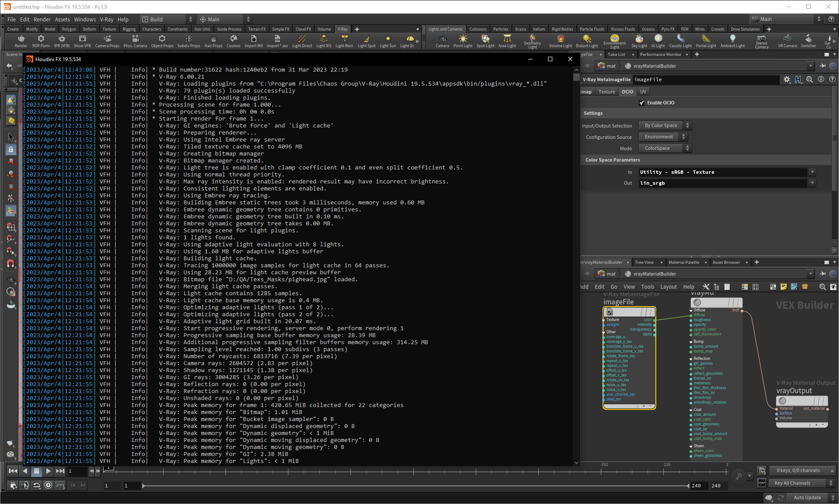This screenshot has height=504, width=839.
Task: Open the Lights and Cameras shelf tab
Action: 445,29
